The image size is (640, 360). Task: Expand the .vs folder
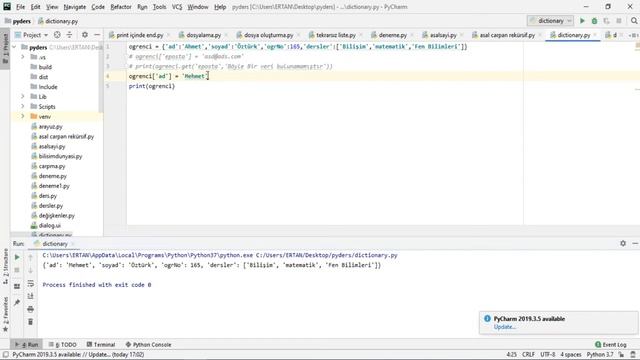(x=23, y=57)
